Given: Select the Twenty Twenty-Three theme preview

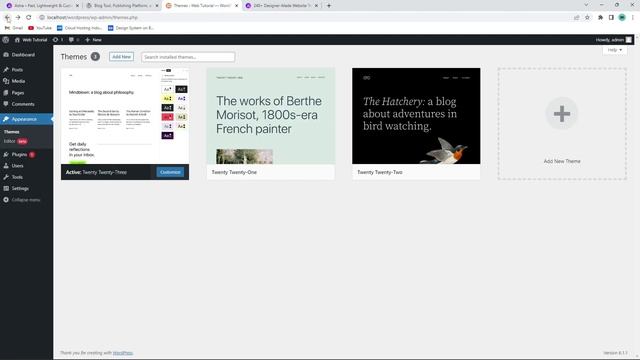Looking at the screenshot, I should click(x=125, y=116).
